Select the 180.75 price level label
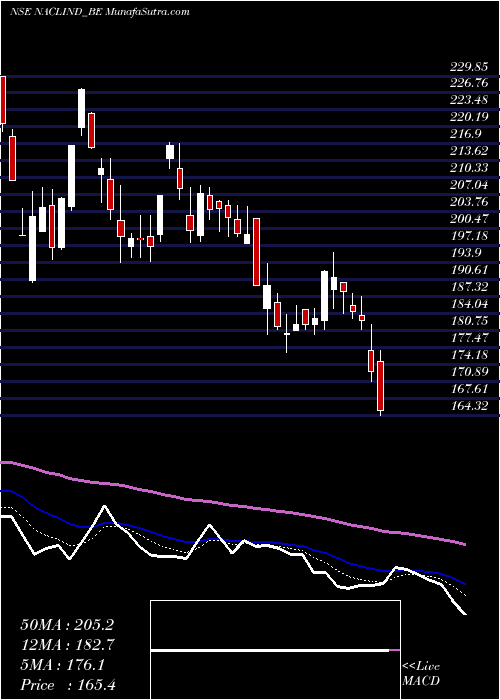The height and width of the screenshot is (700, 500). pyautogui.click(x=469, y=321)
